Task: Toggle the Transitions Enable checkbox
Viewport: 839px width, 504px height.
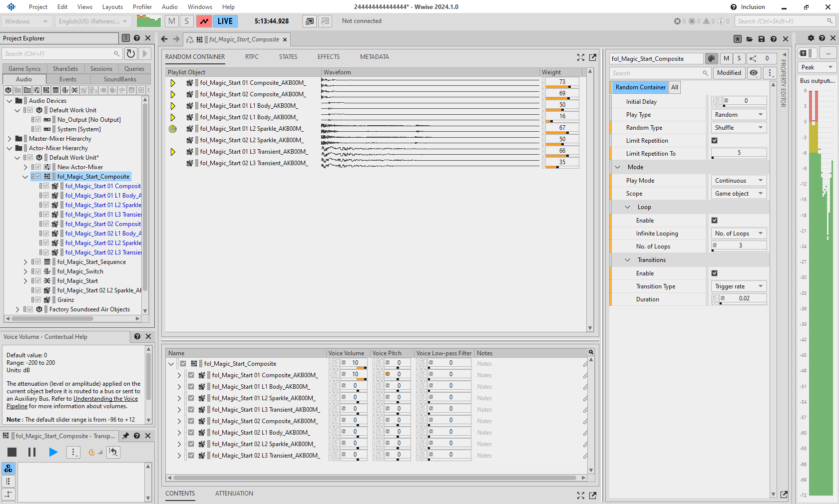Action: (714, 273)
